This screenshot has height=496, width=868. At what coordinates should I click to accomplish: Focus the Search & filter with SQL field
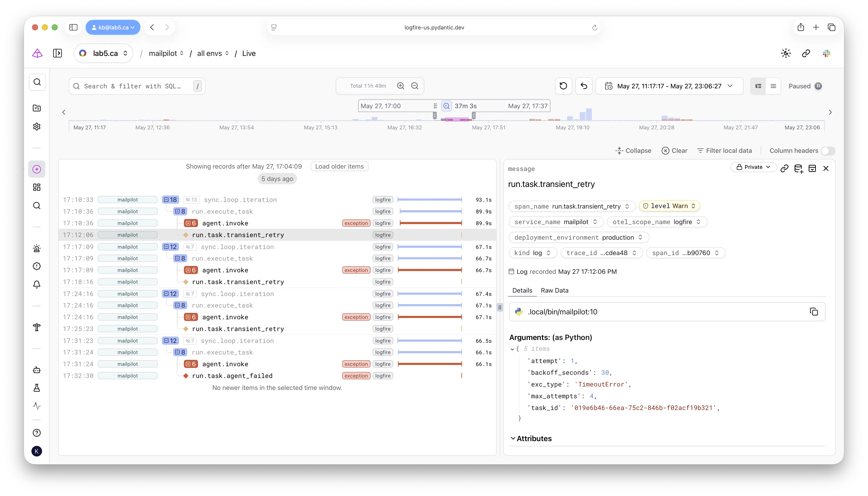[x=137, y=86]
